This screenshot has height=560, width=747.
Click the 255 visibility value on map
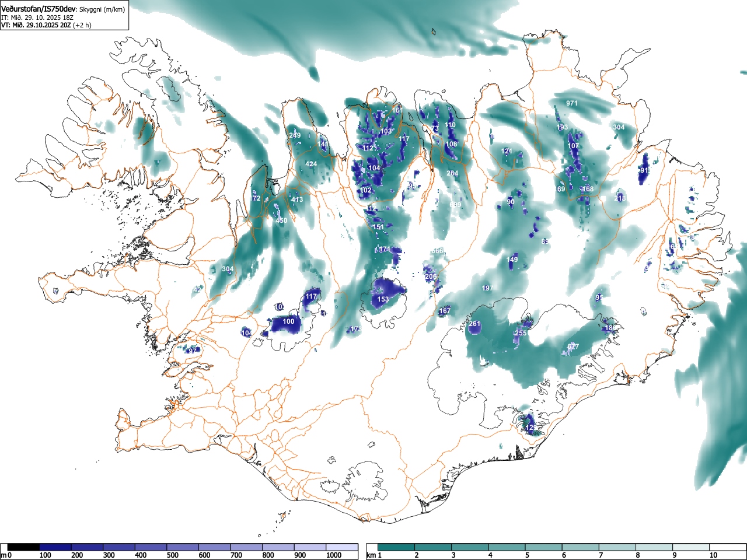[521, 333]
